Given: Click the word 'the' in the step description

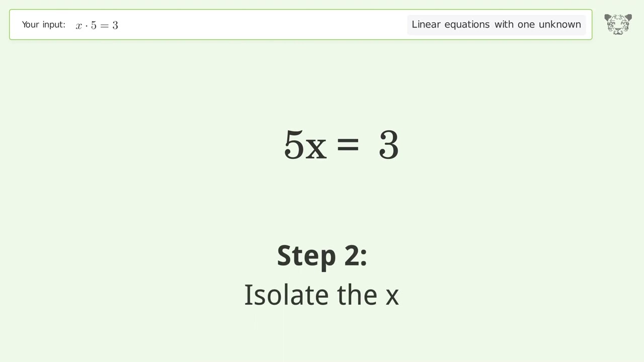Looking at the screenshot, I should coord(357,295).
